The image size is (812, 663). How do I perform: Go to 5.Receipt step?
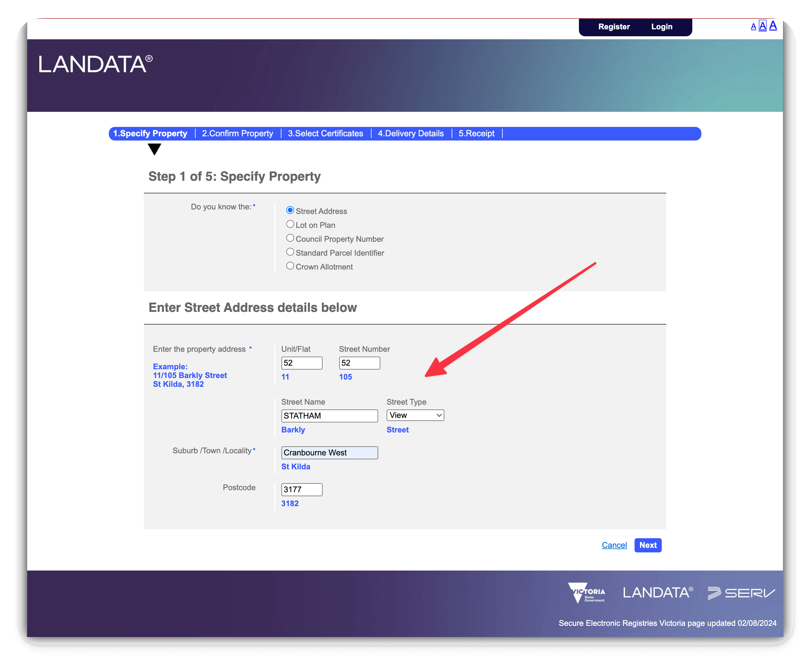coord(476,134)
